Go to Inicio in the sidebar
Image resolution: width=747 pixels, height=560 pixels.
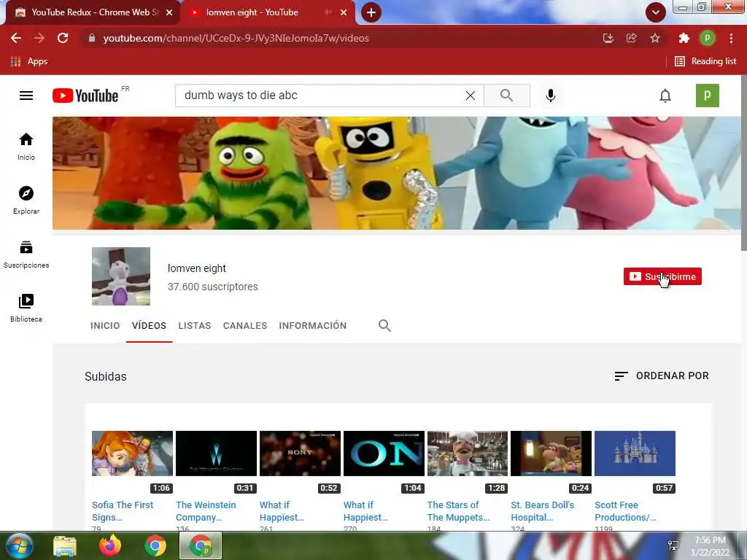click(26, 147)
